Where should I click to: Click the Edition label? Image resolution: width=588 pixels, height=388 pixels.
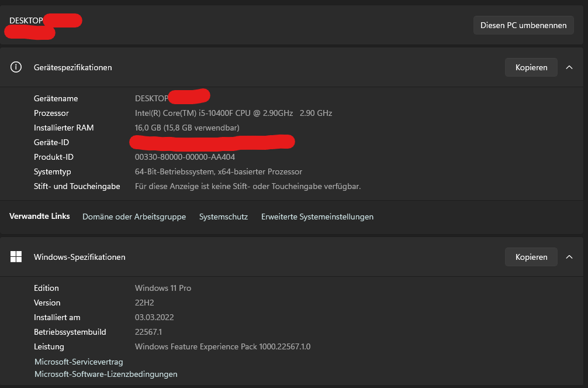(x=46, y=288)
